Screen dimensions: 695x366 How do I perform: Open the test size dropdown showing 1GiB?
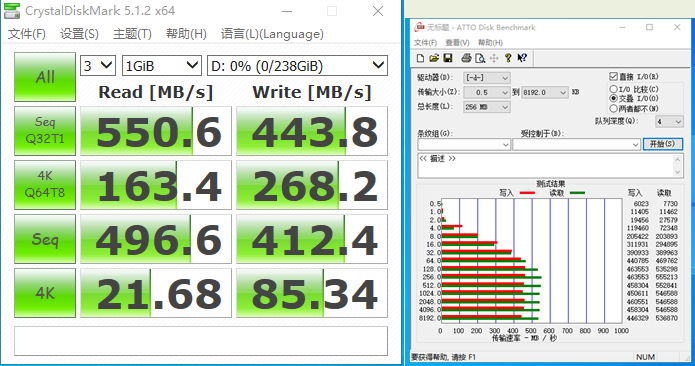(162, 66)
